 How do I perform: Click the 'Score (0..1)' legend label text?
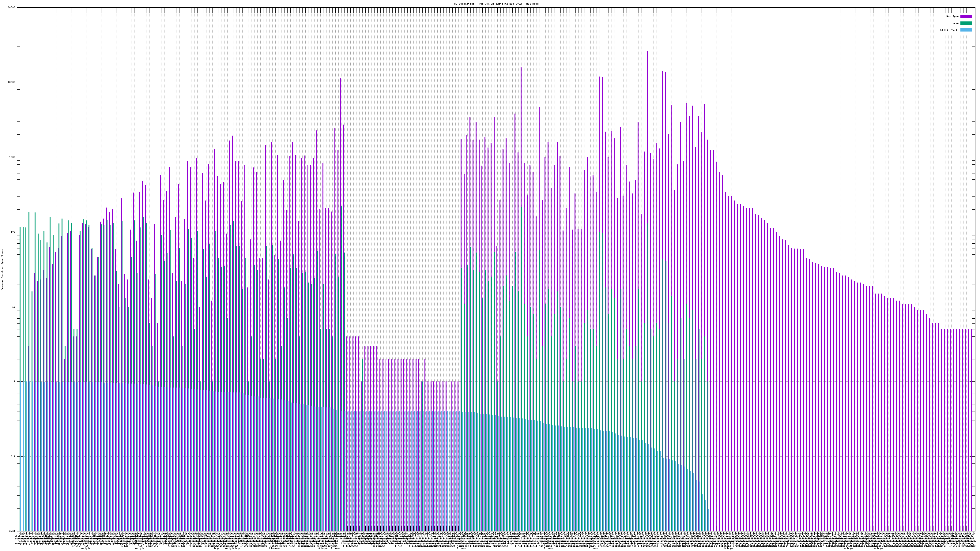pos(949,30)
